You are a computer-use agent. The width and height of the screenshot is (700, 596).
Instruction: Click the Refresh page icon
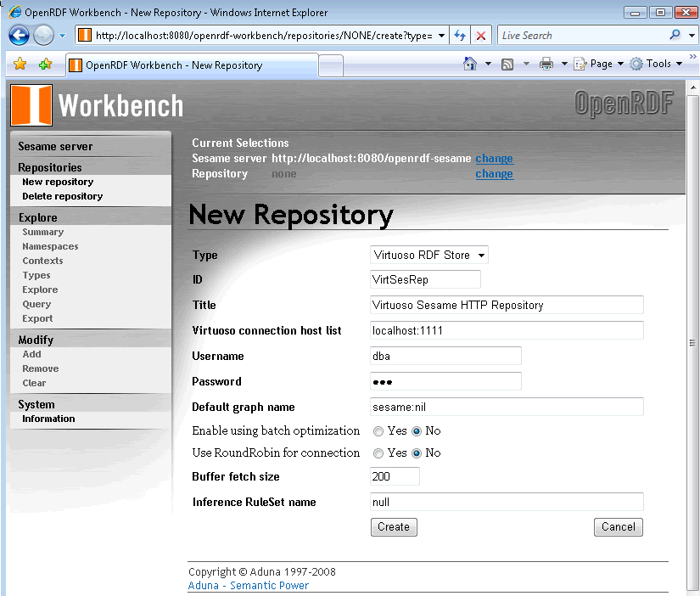click(x=460, y=35)
